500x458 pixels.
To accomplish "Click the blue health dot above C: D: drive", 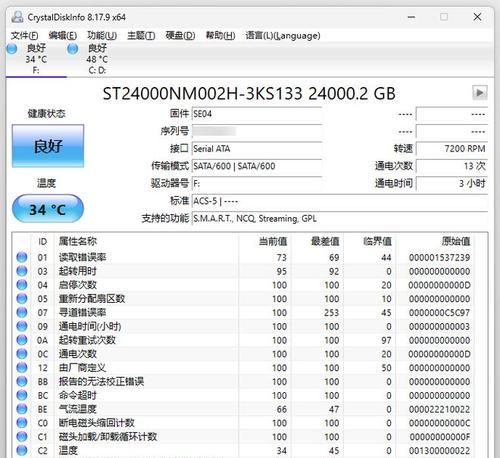I will [73, 49].
